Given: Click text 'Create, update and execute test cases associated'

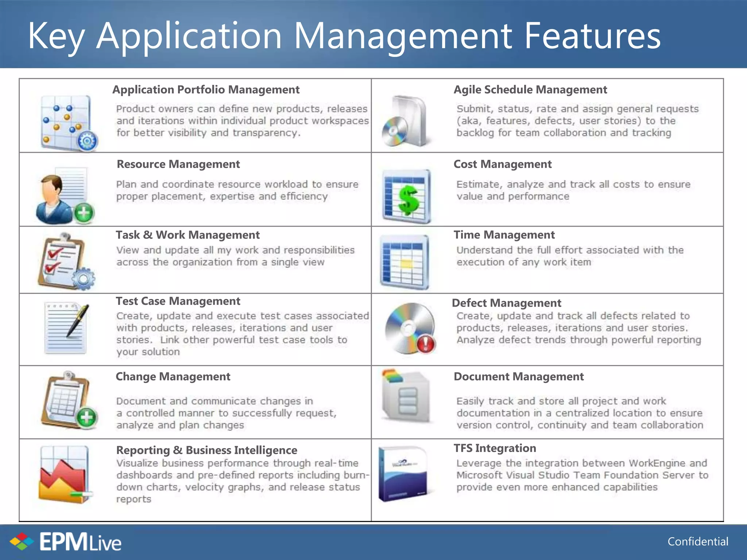Looking at the screenshot, I should pos(243,316).
